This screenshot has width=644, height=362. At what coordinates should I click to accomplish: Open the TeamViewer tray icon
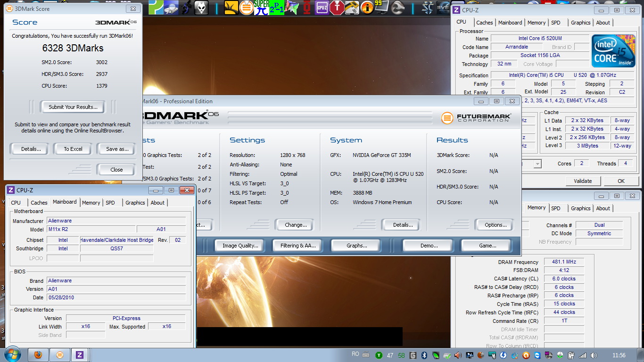click(537, 355)
